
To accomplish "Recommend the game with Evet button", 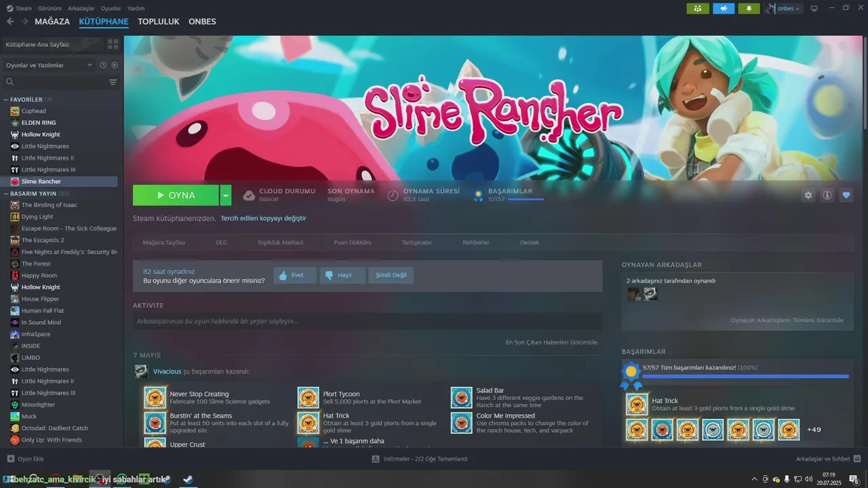I will 295,275.
